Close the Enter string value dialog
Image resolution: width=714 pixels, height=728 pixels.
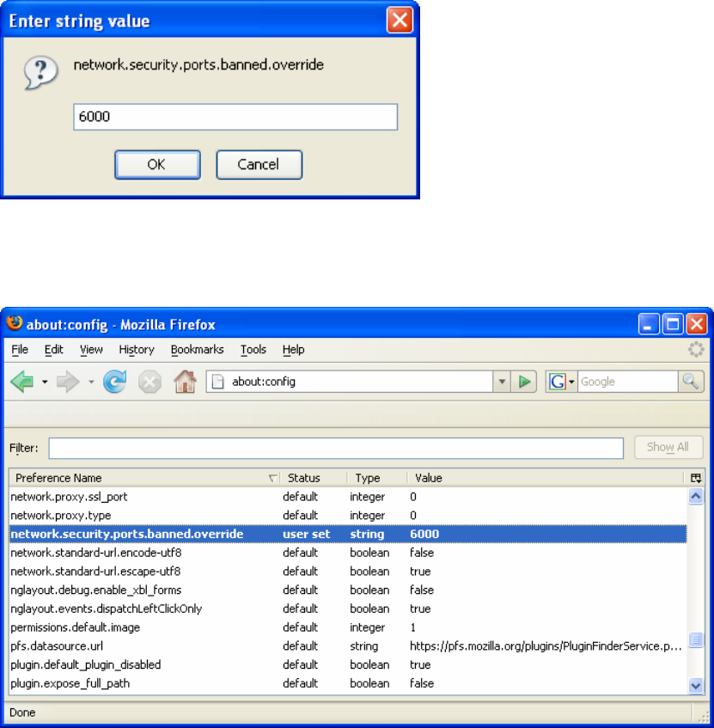pyautogui.click(x=400, y=21)
